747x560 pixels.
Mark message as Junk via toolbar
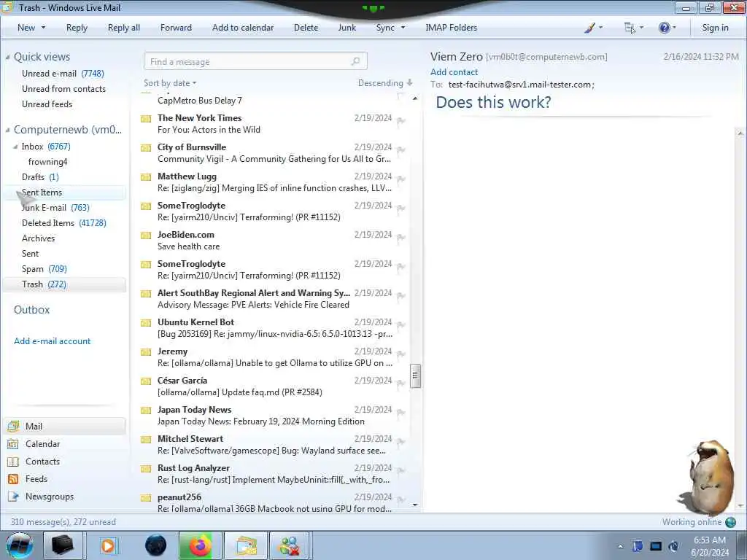347,28
